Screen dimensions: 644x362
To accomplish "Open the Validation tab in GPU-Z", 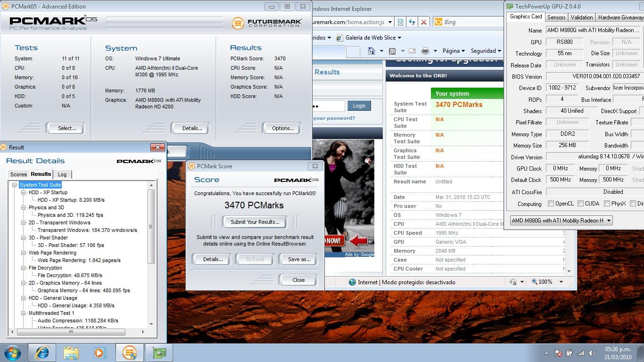I will coord(581,17).
